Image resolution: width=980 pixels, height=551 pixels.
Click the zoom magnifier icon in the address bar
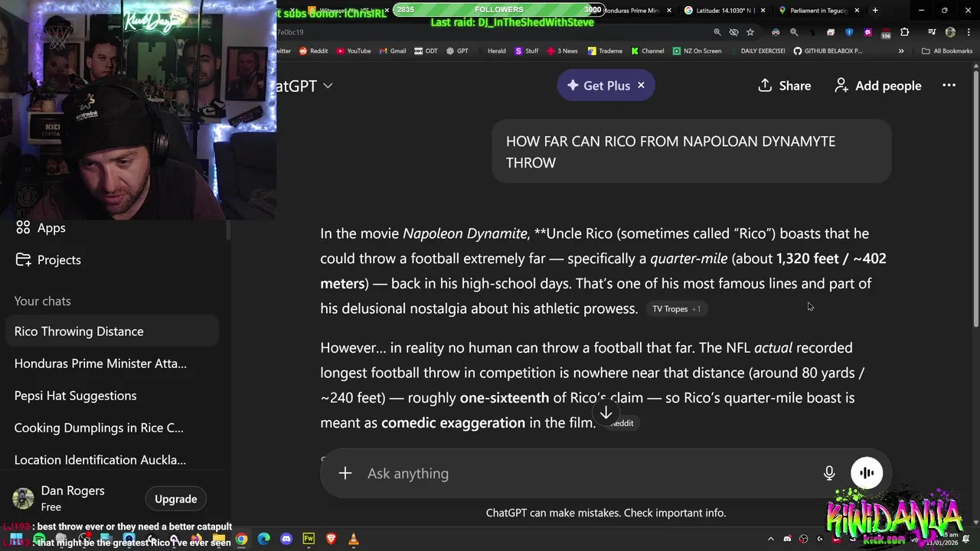(x=717, y=32)
